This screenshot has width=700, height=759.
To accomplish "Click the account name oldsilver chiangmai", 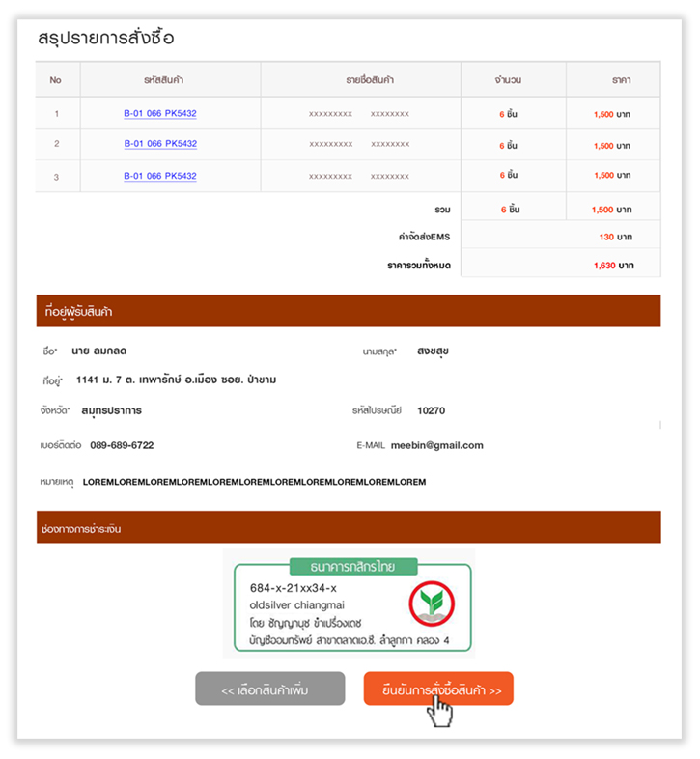I will click(296, 605).
